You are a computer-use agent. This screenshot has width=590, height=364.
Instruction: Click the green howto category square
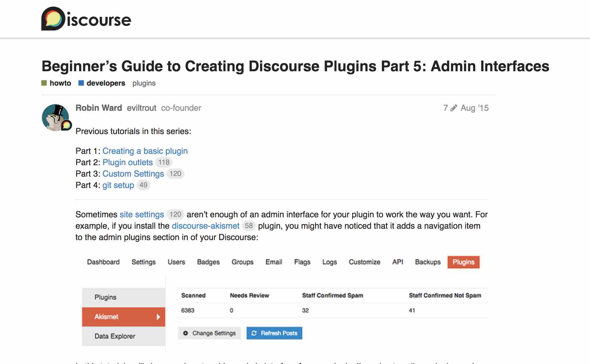click(44, 83)
